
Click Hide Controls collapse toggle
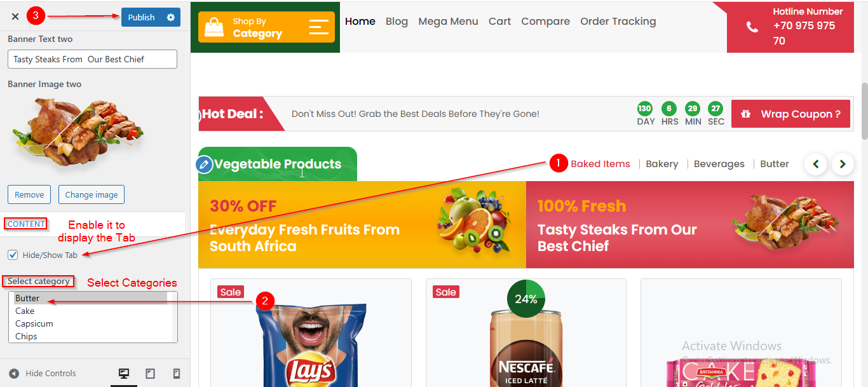point(43,374)
